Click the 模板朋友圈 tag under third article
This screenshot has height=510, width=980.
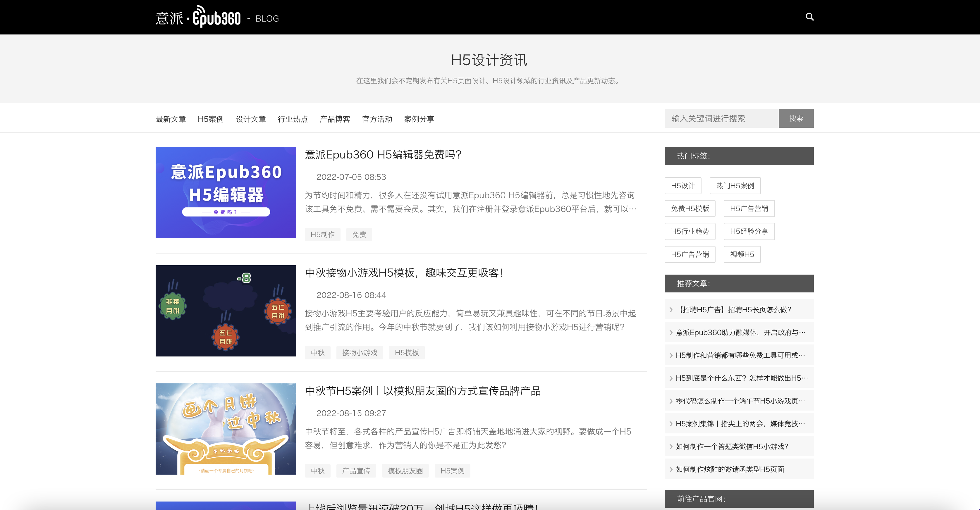pyautogui.click(x=405, y=471)
